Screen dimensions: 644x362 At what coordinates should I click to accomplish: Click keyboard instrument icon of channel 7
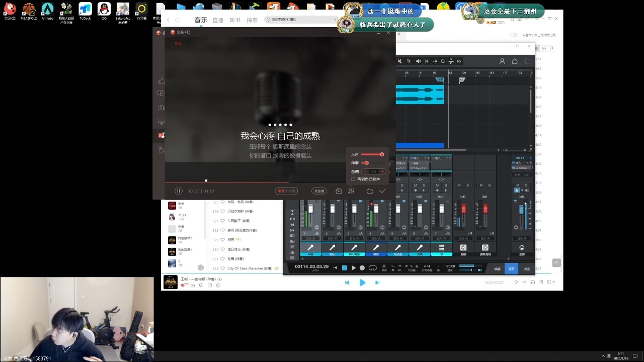point(441,247)
